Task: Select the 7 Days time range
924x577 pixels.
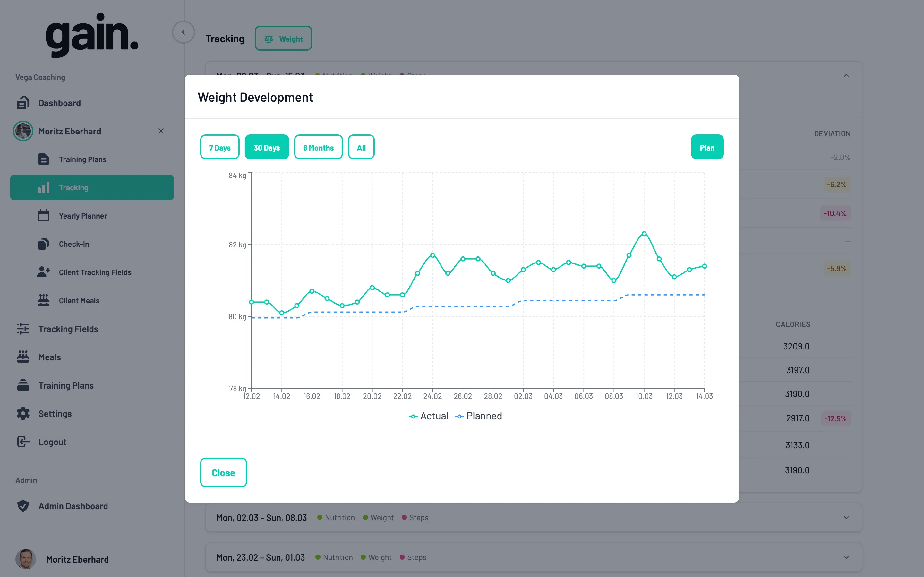Action: click(220, 147)
